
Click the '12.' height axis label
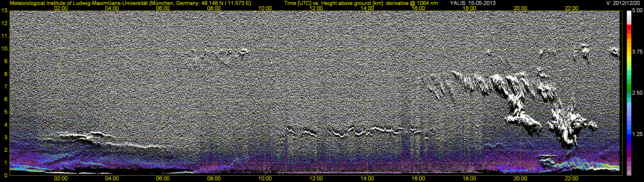[5, 23]
